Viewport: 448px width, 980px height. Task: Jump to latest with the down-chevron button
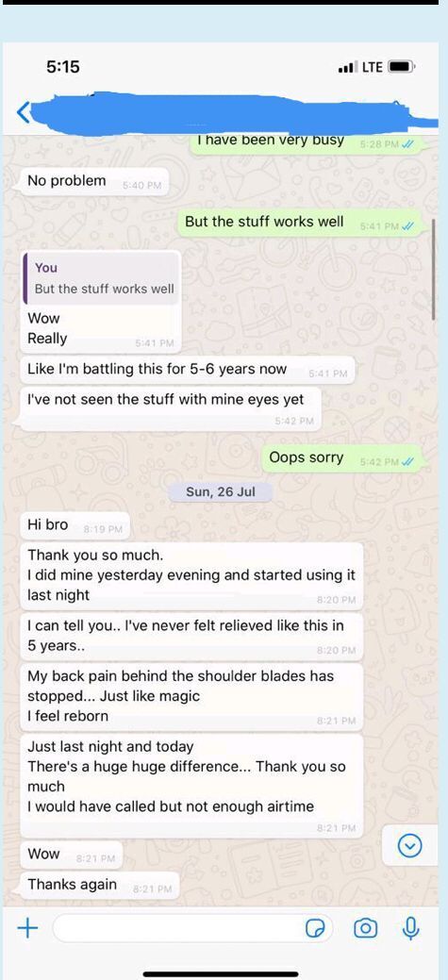pos(410,846)
